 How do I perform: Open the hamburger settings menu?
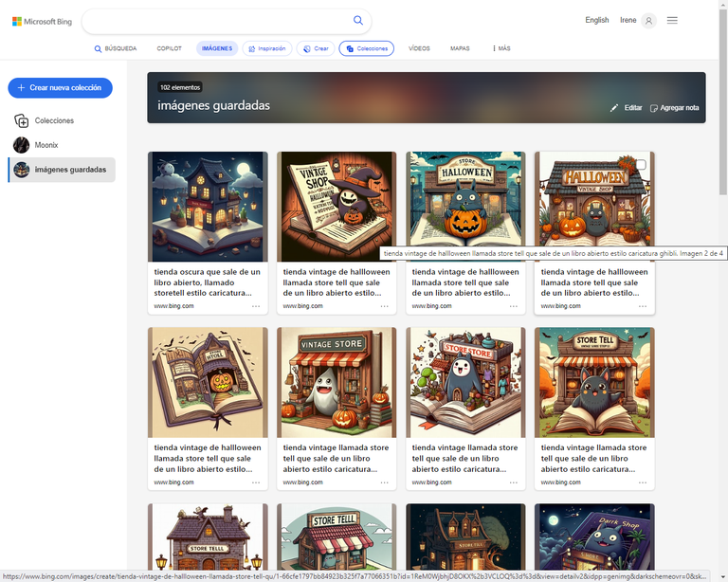point(672,21)
